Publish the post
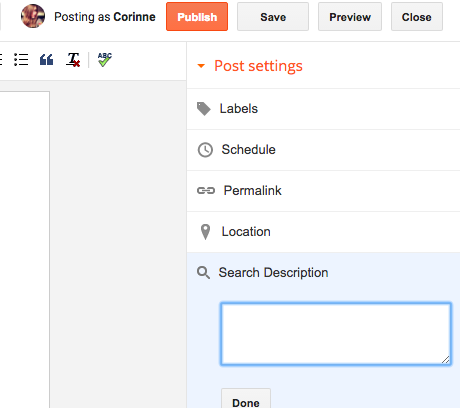 [197, 17]
